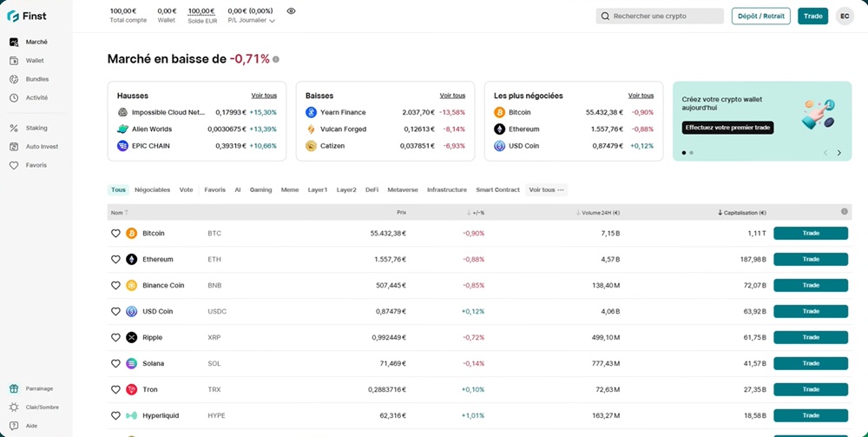
Task: Click the Ethereum icon in table row
Action: [131, 259]
